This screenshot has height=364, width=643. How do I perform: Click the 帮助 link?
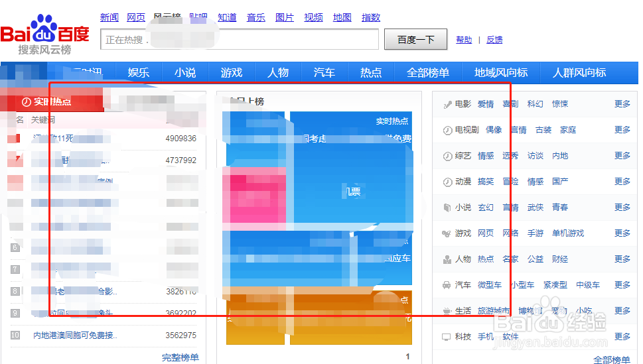[464, 40]
